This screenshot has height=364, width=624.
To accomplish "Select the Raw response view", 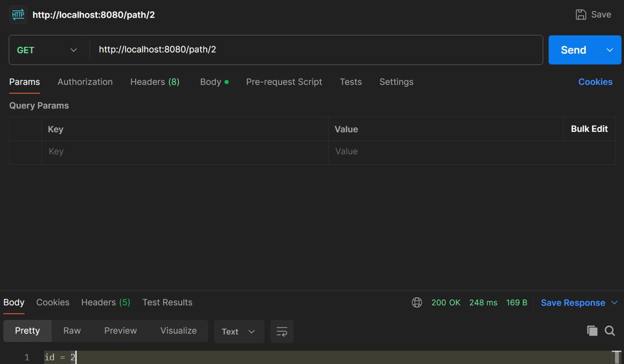I will point(72,331).
